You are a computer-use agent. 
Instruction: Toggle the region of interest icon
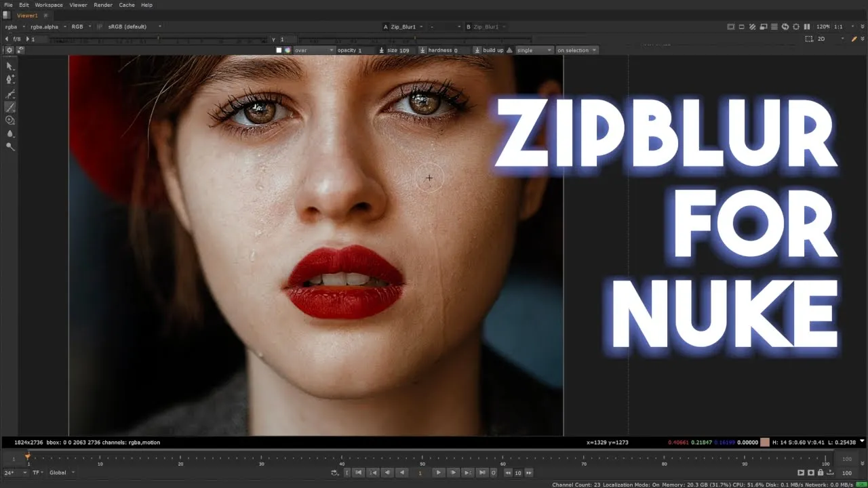pos(742,26)
